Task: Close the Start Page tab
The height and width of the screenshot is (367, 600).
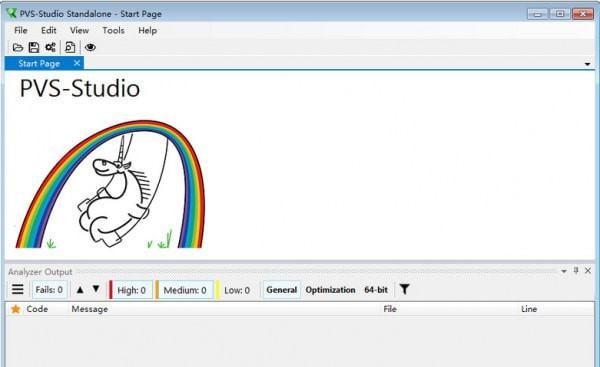Action: [77, 63]
